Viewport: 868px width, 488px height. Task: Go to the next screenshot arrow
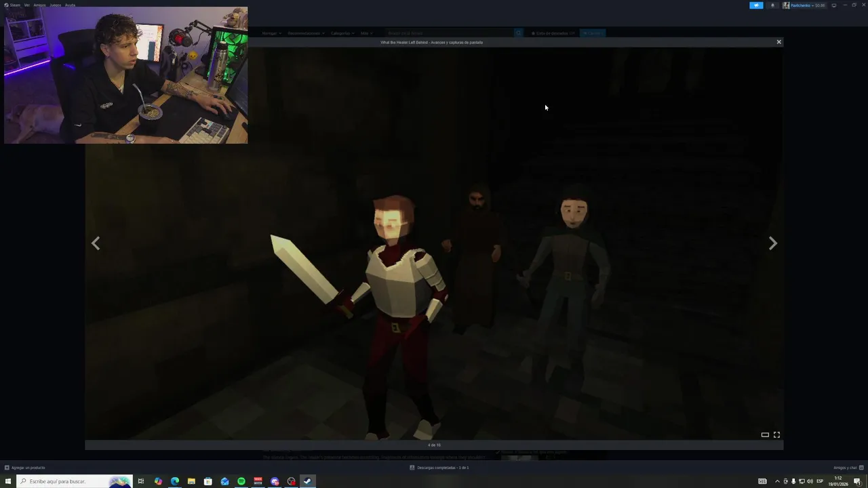772,243
